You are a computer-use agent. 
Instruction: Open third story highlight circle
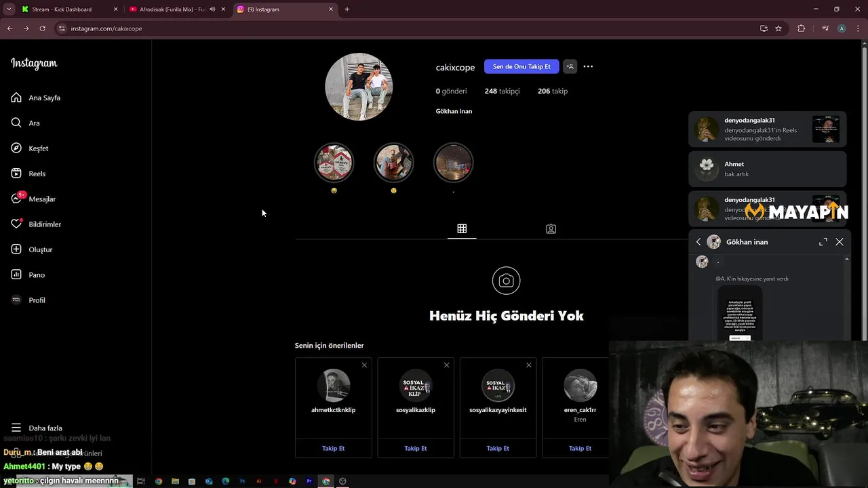(x=453, y=163)
